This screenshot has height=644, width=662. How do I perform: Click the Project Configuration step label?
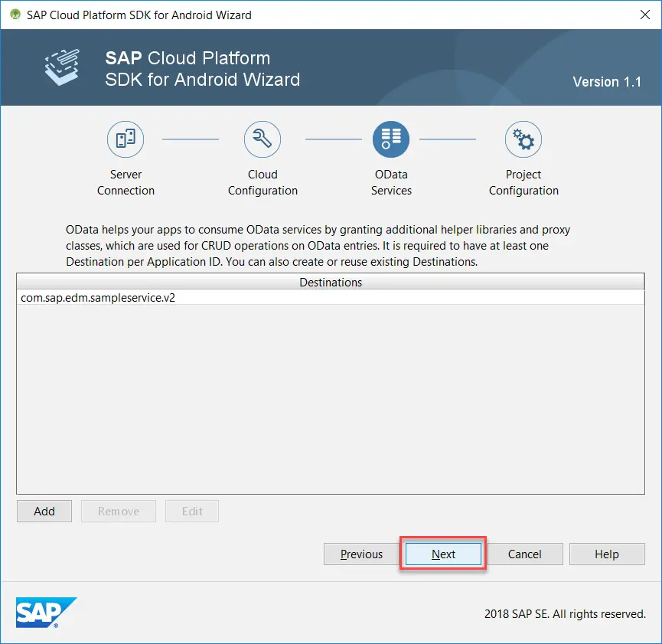(523, 182)
